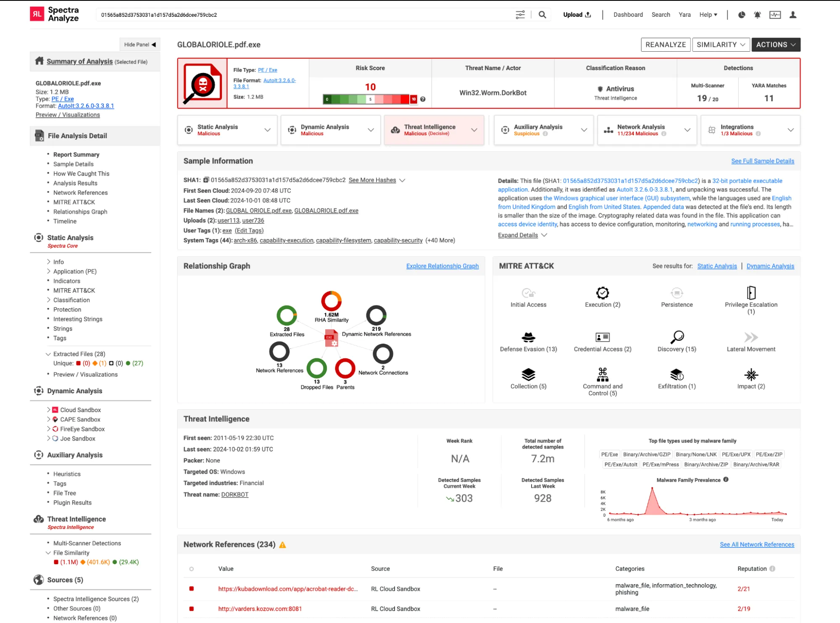Open the system activity monitor icon

click(x=775, y=15)
